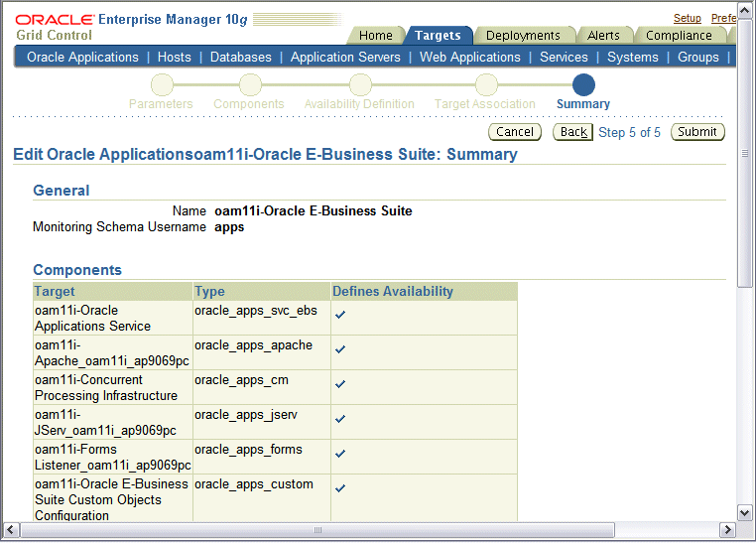This screenshot has width=756, height=543.
Task: Click the checkmark in oracle_apps_jserv row
Action: (x=340, y=419)
